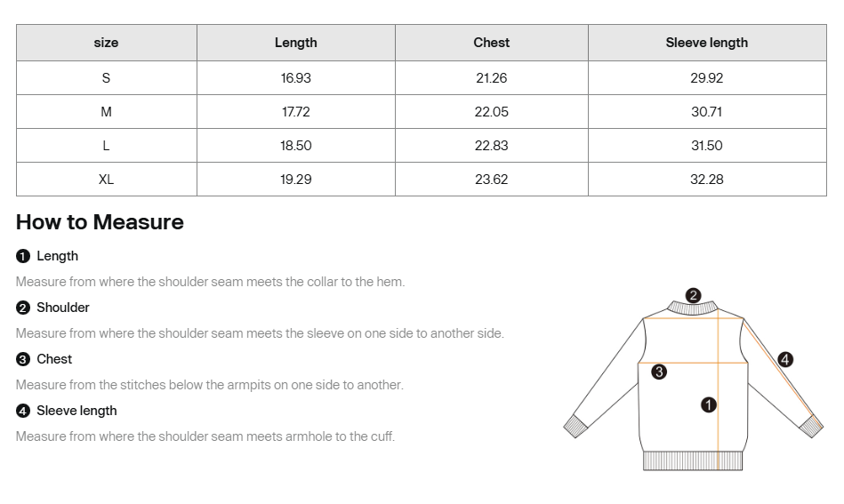Click marker 3 on the sweater chest line
Image resolution: width=844 pixels, height=504 pixels.
point(659,372)
